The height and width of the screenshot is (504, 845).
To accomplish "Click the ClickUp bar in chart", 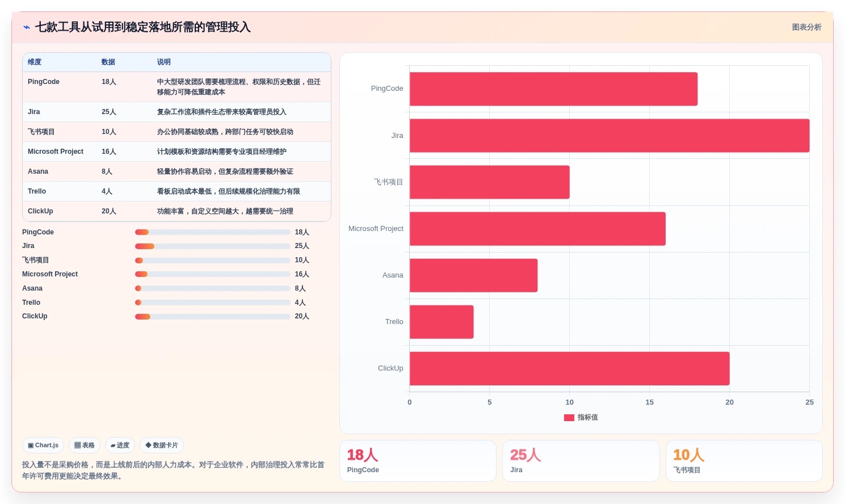I will [x=569, y=368].
